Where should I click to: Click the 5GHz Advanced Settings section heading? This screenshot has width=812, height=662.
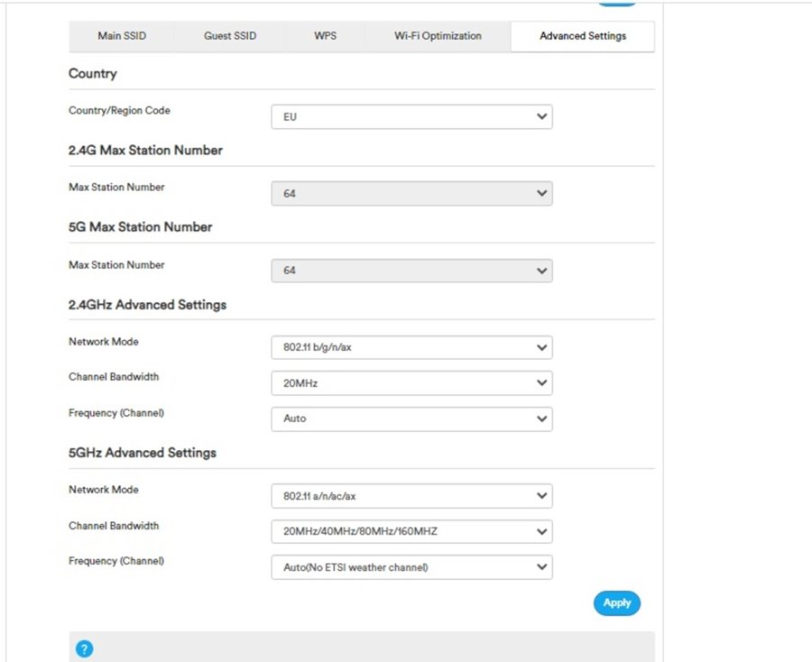[143, 453]
